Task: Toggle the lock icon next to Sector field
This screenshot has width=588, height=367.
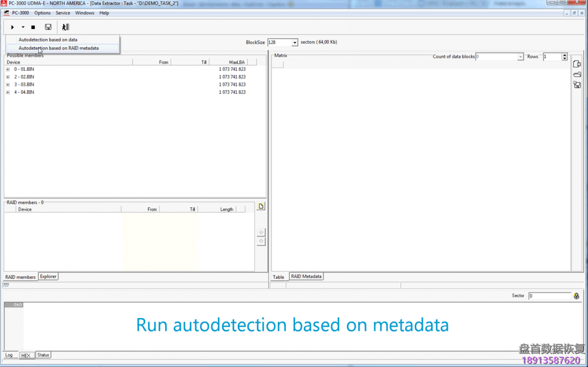Action: [x=576, y=296]
